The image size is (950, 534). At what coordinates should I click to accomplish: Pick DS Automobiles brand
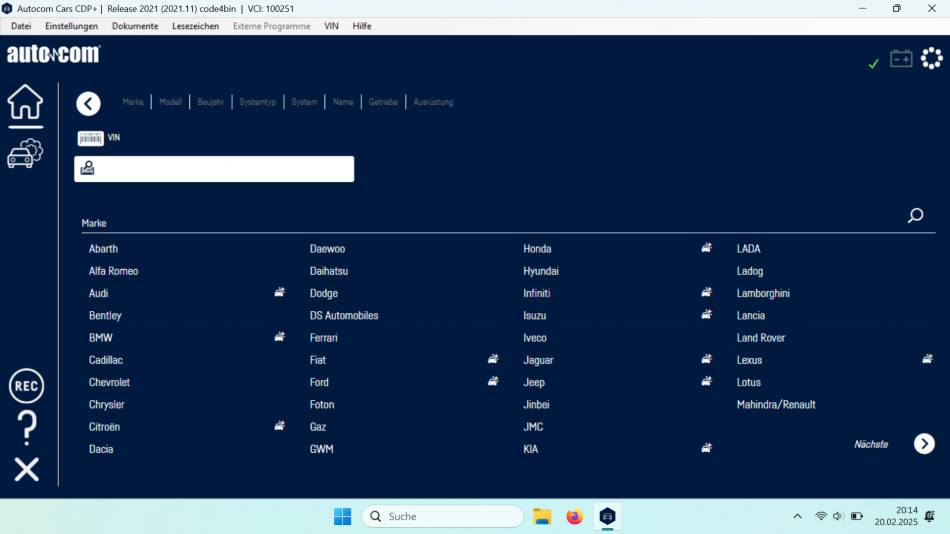pyautogui.click(x=344, y=316)
